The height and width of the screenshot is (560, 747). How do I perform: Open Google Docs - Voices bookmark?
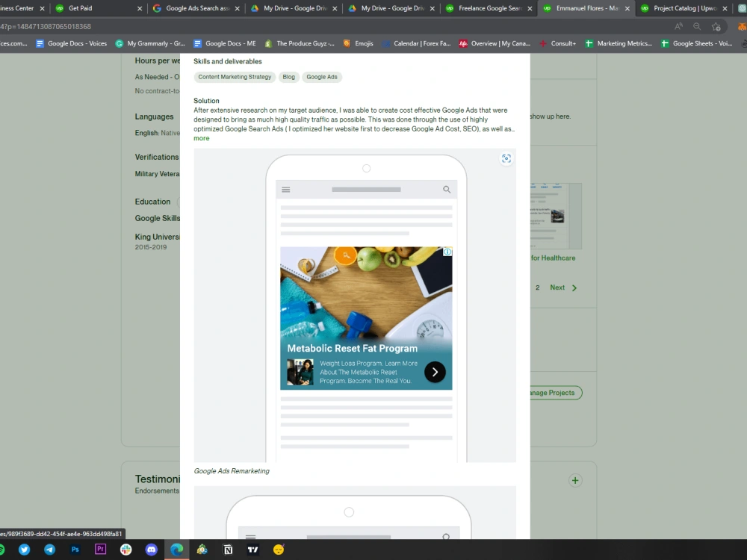(72, 43)
